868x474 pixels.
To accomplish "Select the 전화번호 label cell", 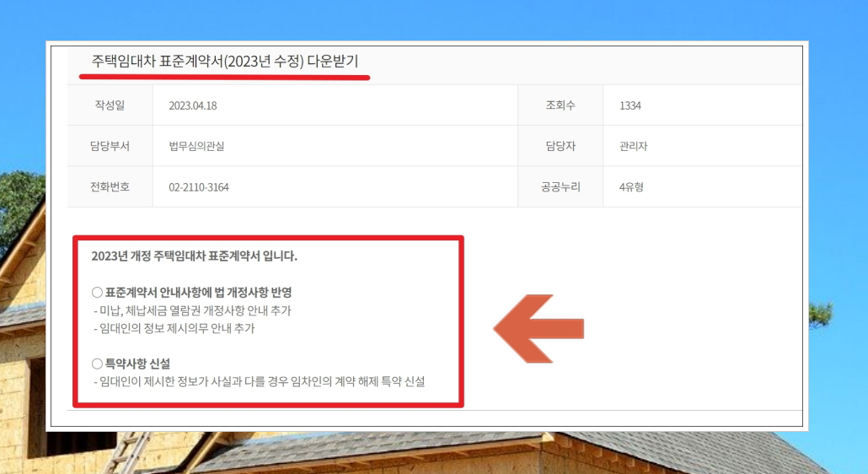I will point(110,187).
